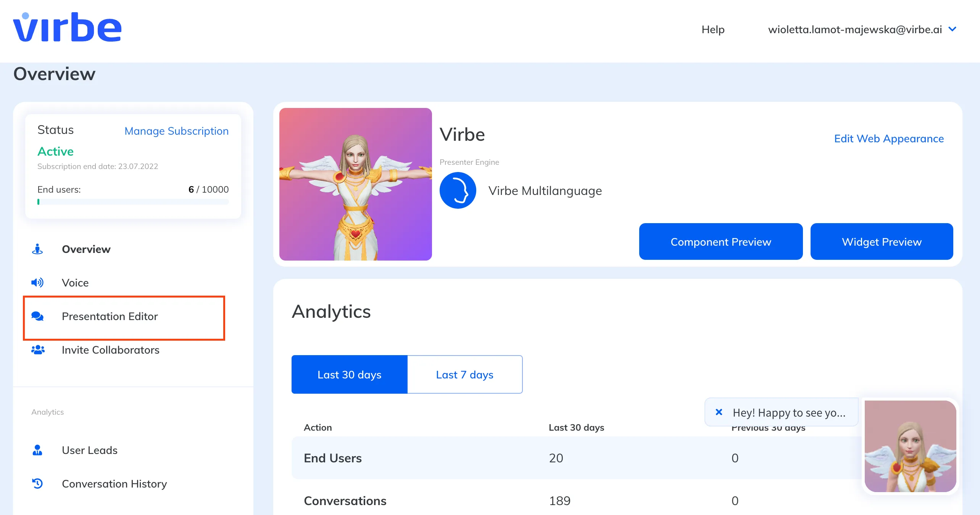Expand the account email dropdown arrow

coord(953,29)
